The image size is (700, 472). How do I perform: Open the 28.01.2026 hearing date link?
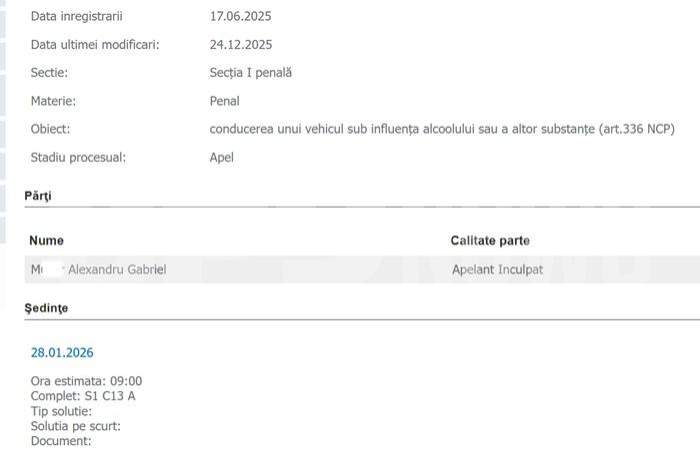(x=62, y=352)
